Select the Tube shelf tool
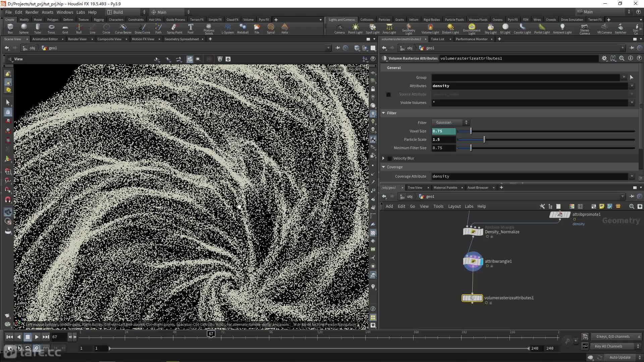The width and height of the screenshot is (644, 362). [38, 29]
